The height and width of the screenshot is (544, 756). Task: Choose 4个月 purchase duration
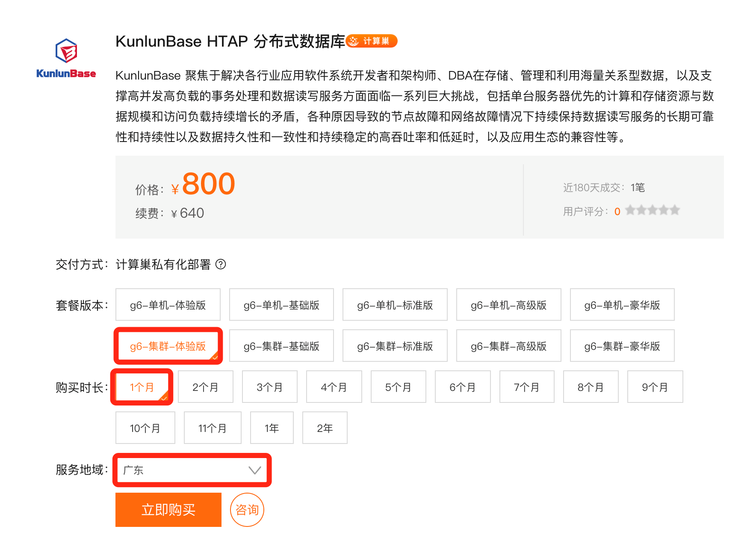334,387
